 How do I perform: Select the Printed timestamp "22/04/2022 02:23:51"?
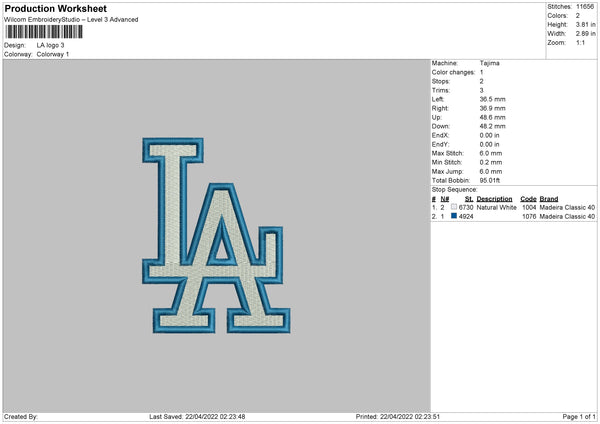point(410,417)
